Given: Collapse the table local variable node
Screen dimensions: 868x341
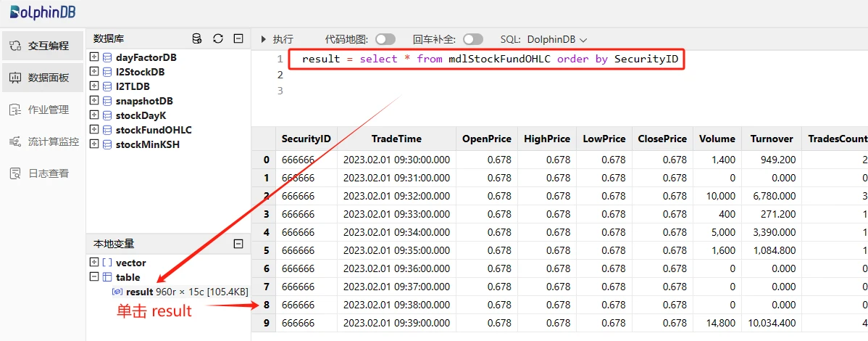Looking at the screenshot, I should (94, 277).
